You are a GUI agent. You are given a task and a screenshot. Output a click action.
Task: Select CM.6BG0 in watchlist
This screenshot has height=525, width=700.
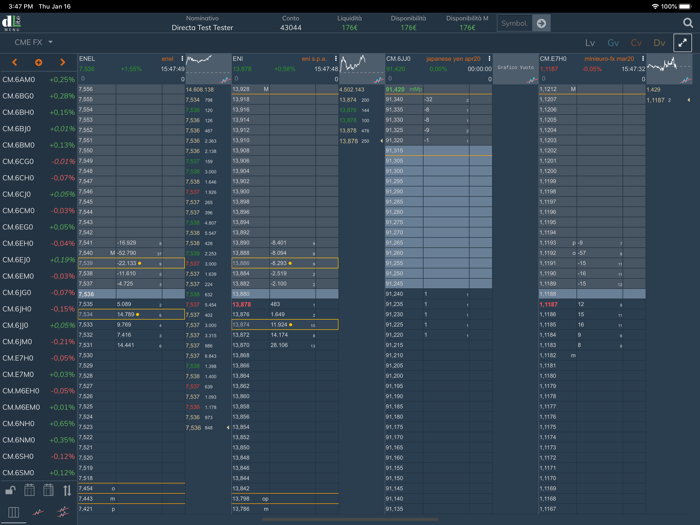pyautogui.click(x=38, y=96)
